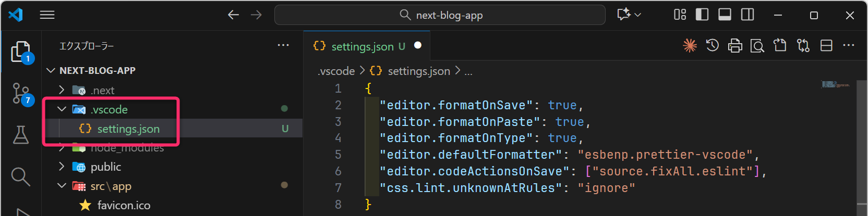
Task: Click the .vscode breadcrumb segment
Action: 336,71
